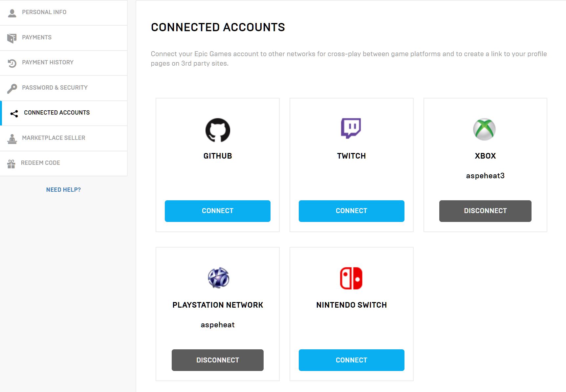Open the Redeem Code page
566x392 pixels.
coord(64,163)
